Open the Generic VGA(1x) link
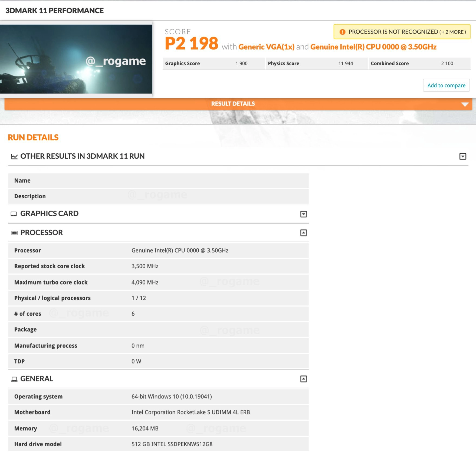The width and height of the screenshot is (476, 452). pos(266,47)
